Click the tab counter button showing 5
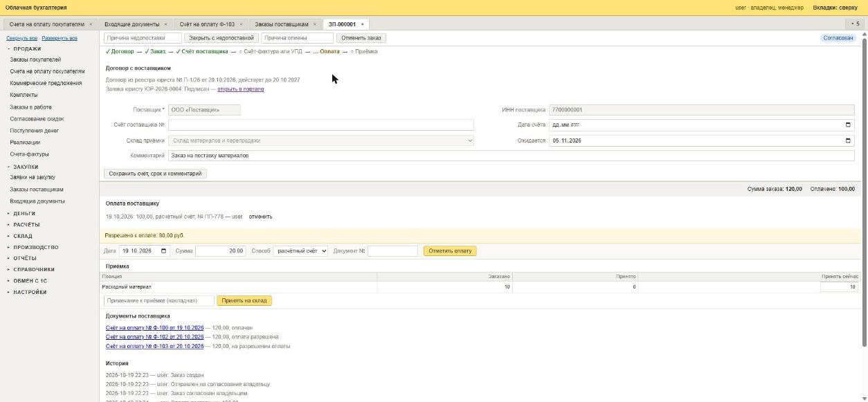Image resolution: width=868 pixels, height=402 pixels. tap(856, 24)
